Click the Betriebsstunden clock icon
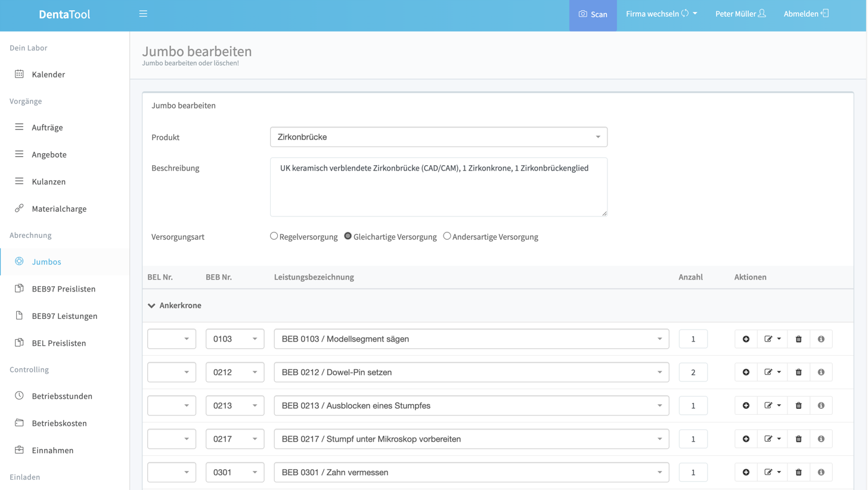The height and width of the screenshot is (490, 868). click(x=19, y=396)
